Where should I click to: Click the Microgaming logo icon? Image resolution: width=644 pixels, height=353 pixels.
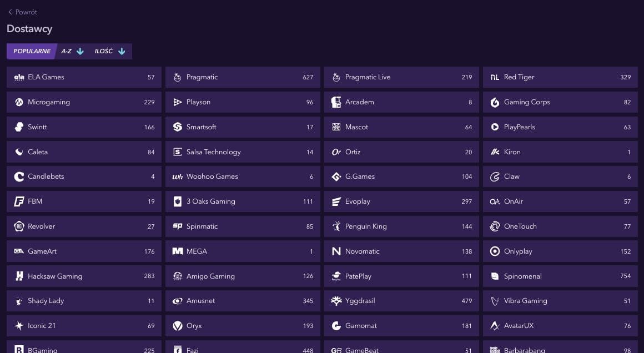click(x=19, y=102)
